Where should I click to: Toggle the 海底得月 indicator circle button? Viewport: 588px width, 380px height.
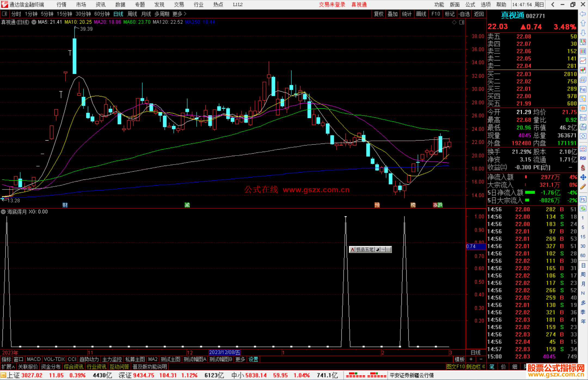(x=3, y=212)
